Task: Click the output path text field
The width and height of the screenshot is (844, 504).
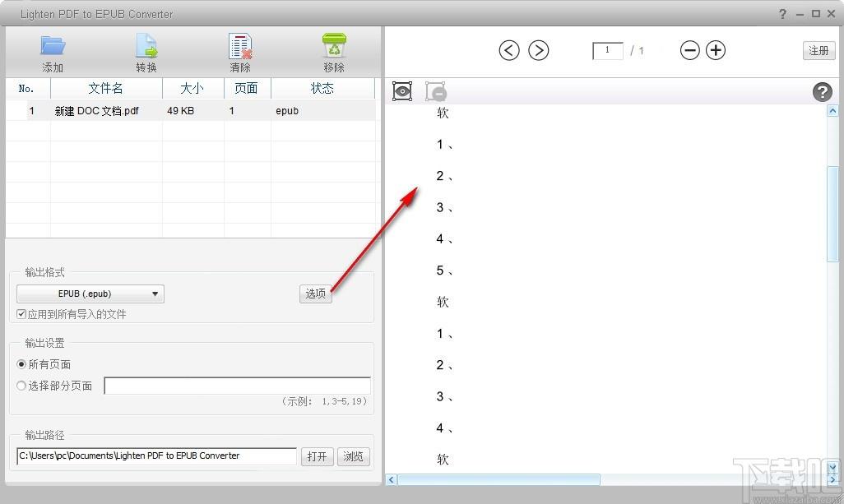Action: pos(156,456)
